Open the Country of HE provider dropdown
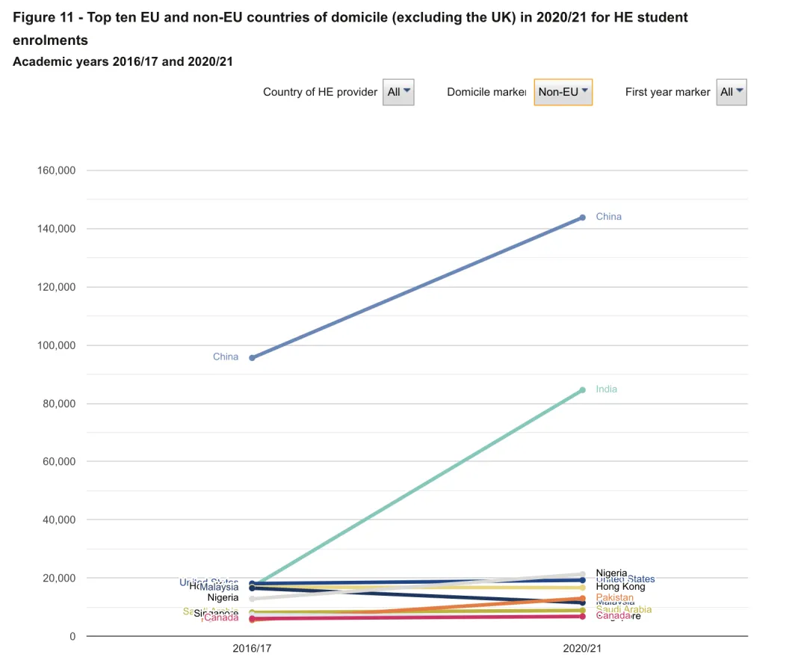The width and height of the screenshot is (807, 672). (398, 92)
